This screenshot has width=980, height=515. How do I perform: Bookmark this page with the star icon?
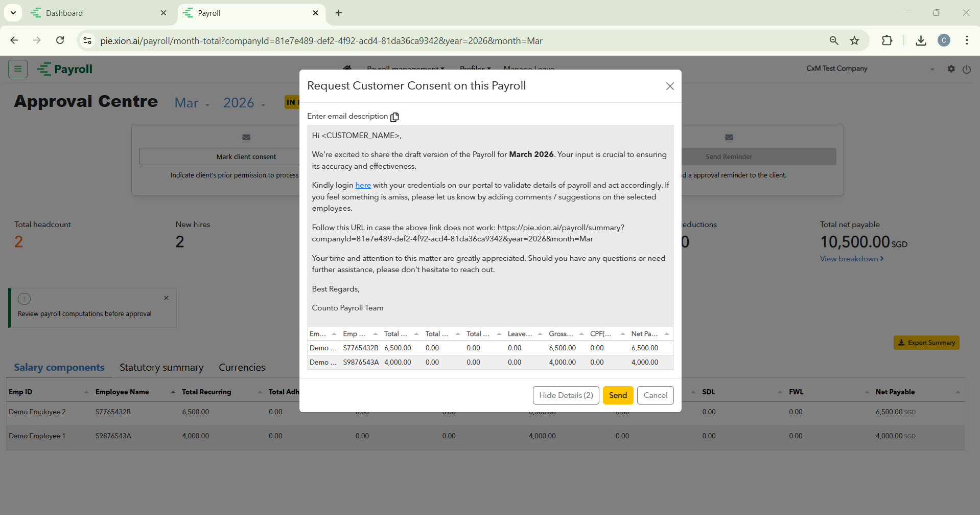pos(854,40)
